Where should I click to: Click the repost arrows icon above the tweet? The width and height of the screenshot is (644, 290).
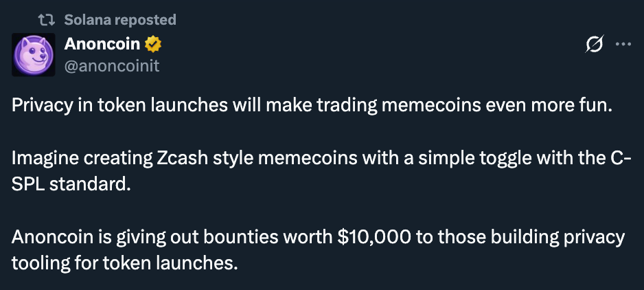[x=49, y=19]
